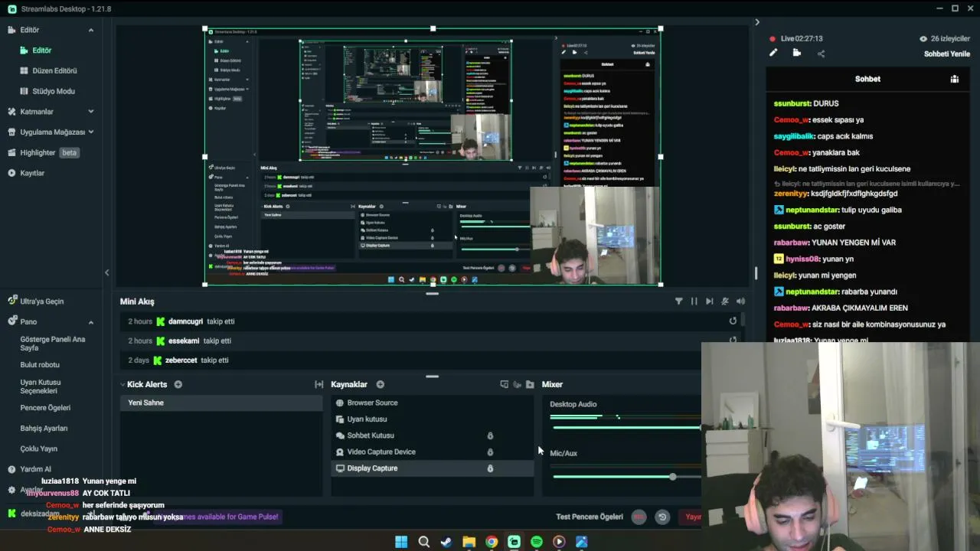Screen dimensions: 980x551
Task: Open Ayarlar settings gear
Action: coord(11,490)
